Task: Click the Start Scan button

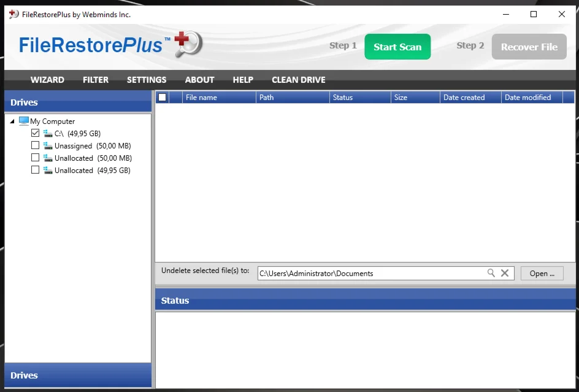Action: point(397,47)
